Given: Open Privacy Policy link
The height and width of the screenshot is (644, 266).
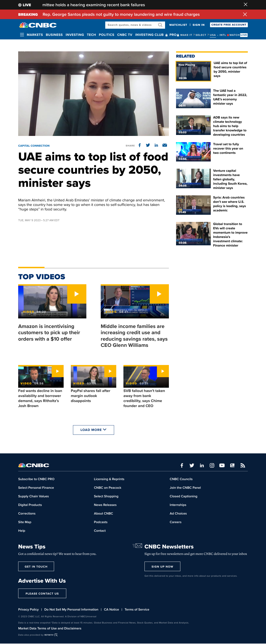Looking at the screenshot, I should 28,609.
